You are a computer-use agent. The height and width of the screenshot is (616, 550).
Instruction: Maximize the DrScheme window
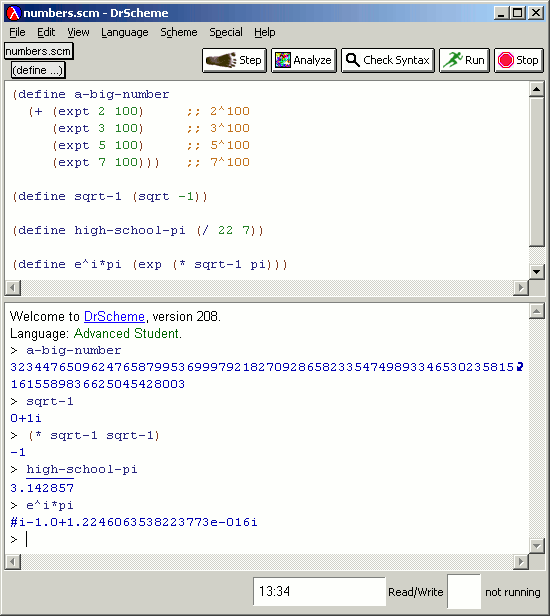click(518, 13)
